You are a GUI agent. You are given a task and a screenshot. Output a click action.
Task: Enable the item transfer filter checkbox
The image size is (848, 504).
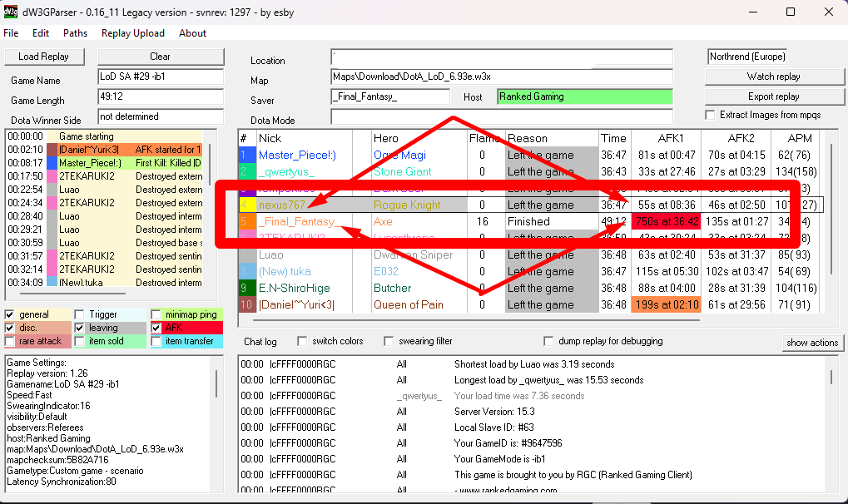point(156,341)
